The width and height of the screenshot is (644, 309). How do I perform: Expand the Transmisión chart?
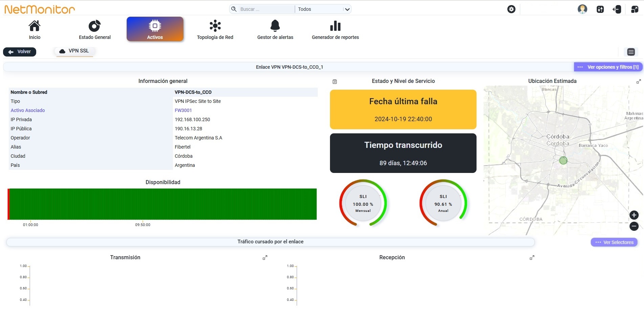(x=265, y=258)
